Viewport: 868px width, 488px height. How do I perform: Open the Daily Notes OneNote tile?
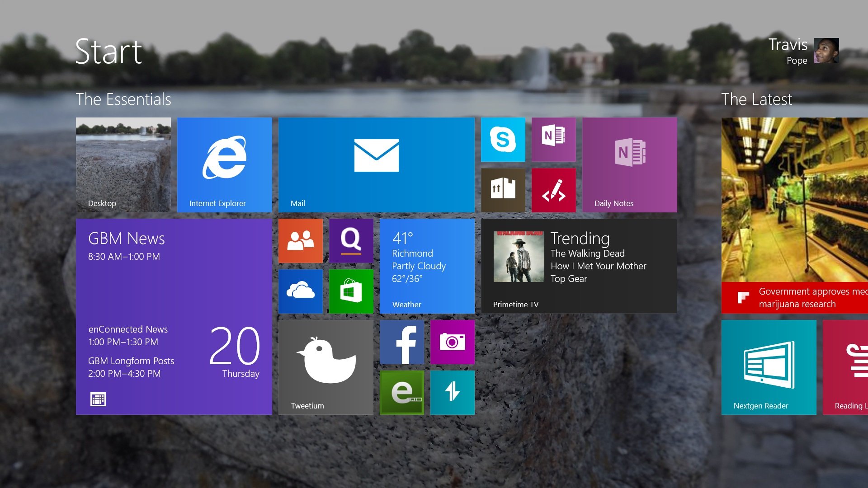(x=630, y=165)
